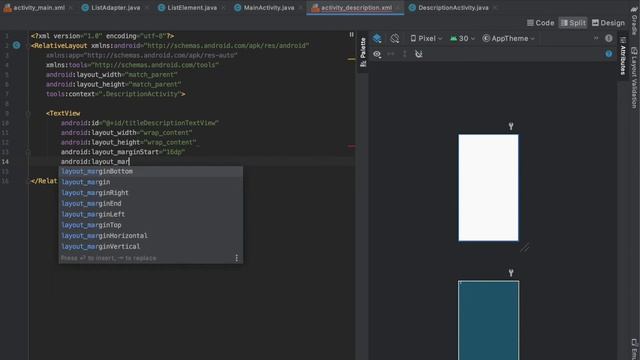Click the Emulator tool window button
Viewport: 640px width, 360px height.
(634, 348)
